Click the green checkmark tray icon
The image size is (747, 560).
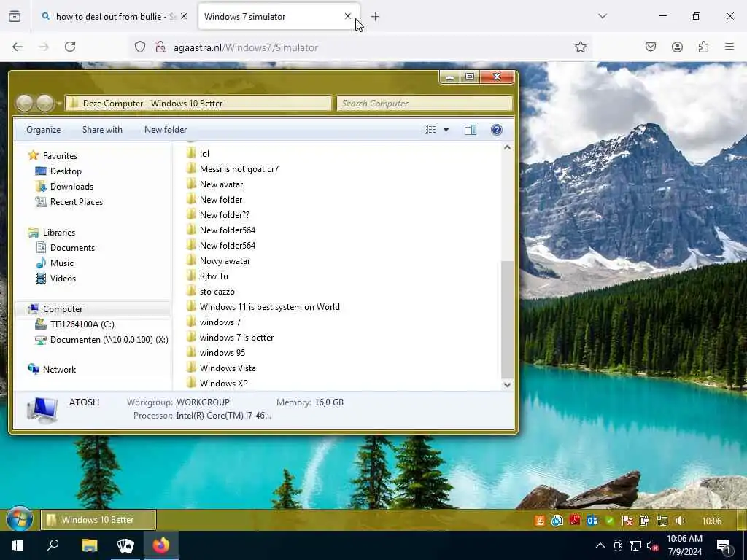click(609, 521)
